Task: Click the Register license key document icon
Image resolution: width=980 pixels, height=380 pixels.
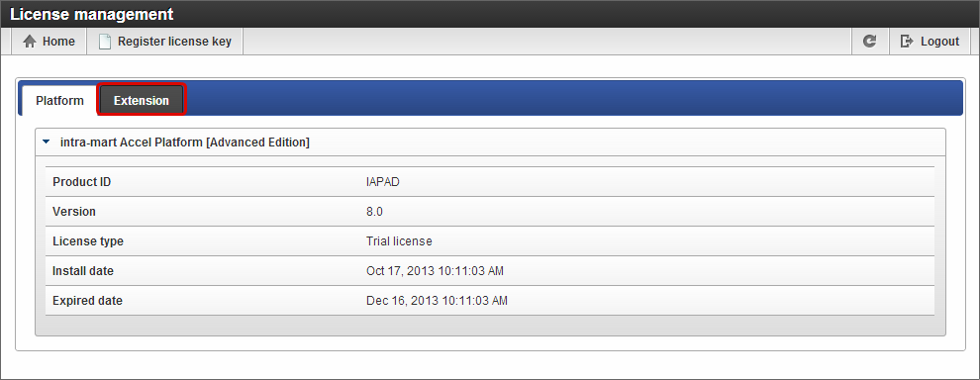Action: [106, 42]
